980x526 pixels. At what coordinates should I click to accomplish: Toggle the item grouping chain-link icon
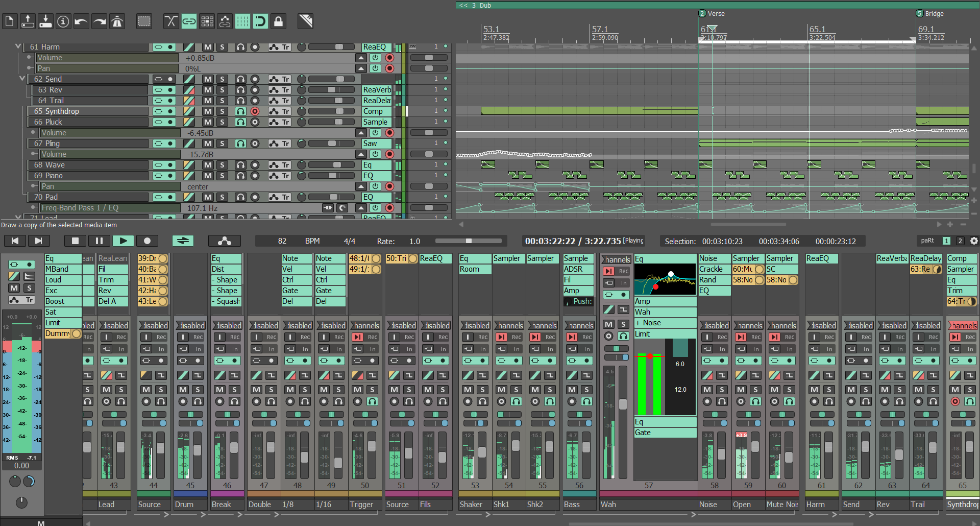(x=189, y=21)
